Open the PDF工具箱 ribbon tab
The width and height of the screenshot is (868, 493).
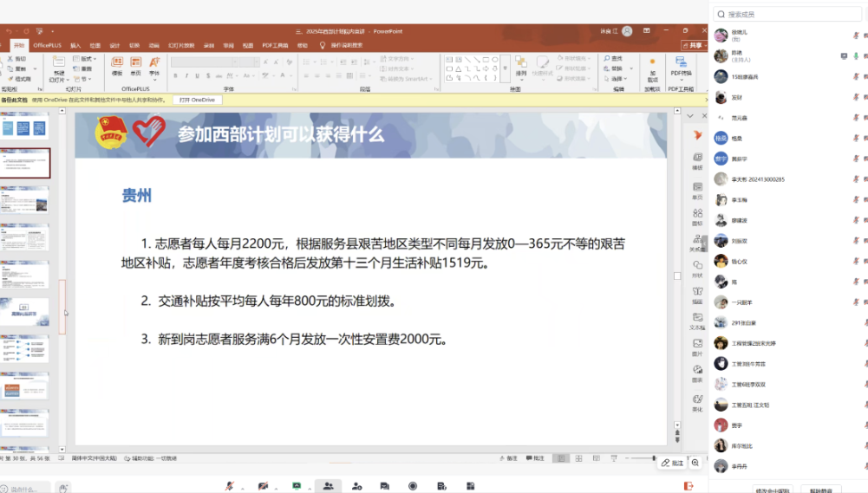pos(275,45)
